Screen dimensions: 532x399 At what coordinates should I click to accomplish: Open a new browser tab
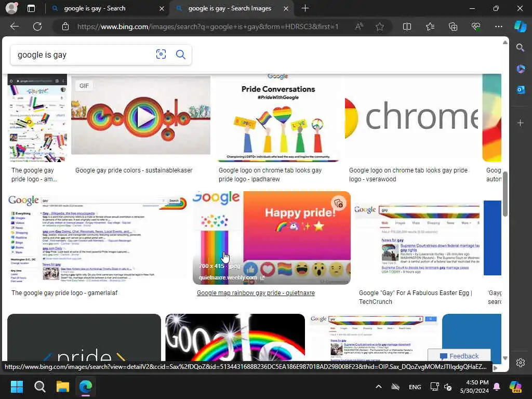coord(305,8)
